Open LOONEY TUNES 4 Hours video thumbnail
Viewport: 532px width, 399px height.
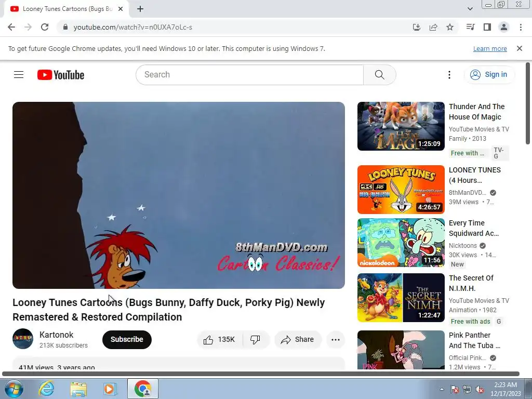coord(401,190)
